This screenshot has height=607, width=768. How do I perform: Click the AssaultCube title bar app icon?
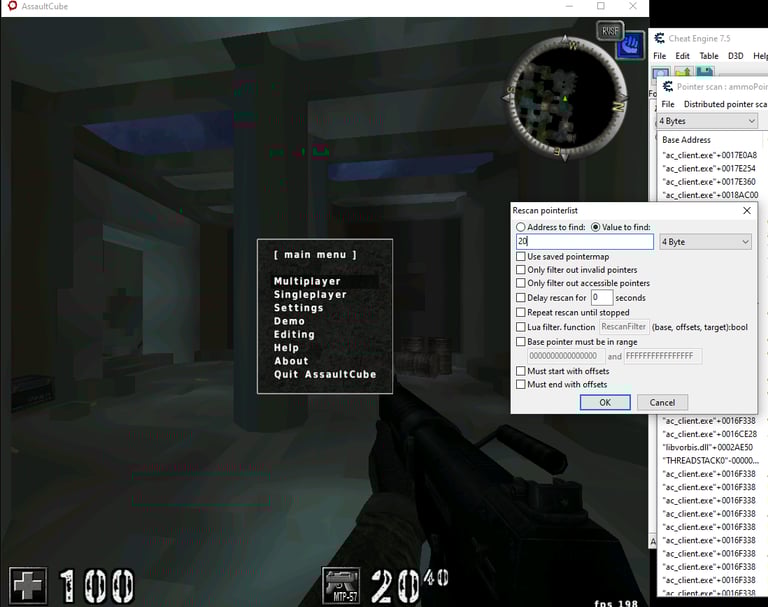pyautogui.click(x=12, y=6)
